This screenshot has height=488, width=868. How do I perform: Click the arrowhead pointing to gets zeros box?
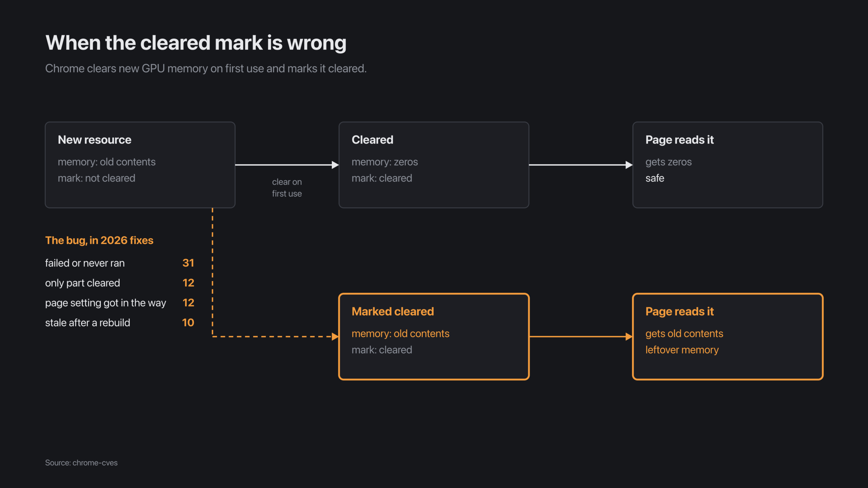tap(629, 165)
